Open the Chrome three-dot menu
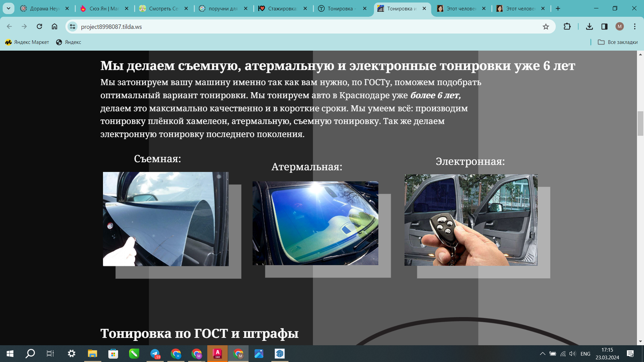The width and height of the screenshot is (644, 362). coord(635,27)
